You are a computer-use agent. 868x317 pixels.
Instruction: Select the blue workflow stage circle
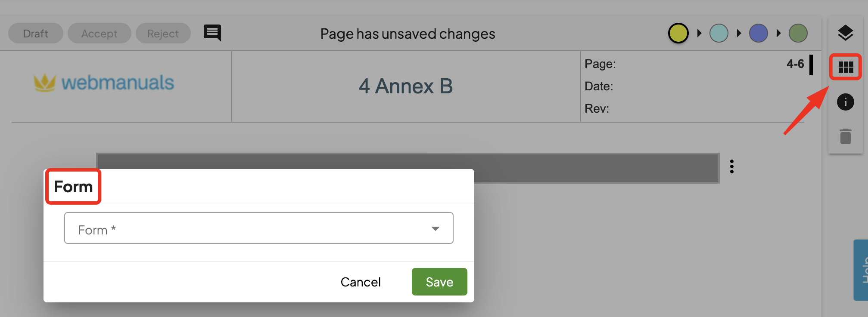point(758,33)
